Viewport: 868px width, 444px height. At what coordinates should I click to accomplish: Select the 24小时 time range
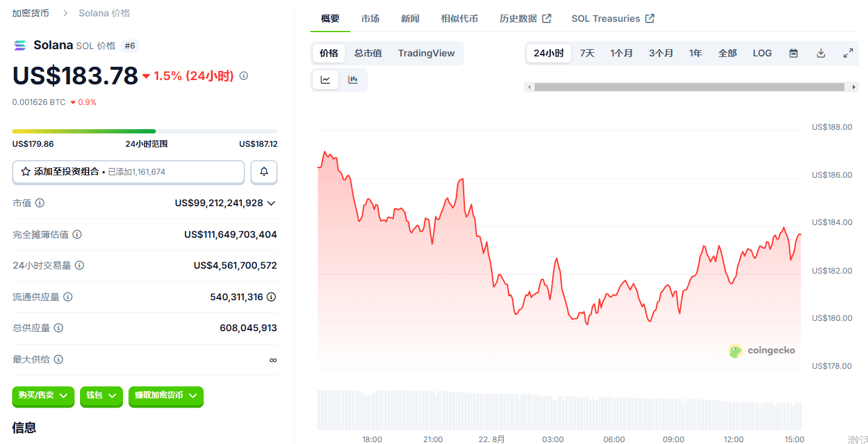tap(549, 53)
